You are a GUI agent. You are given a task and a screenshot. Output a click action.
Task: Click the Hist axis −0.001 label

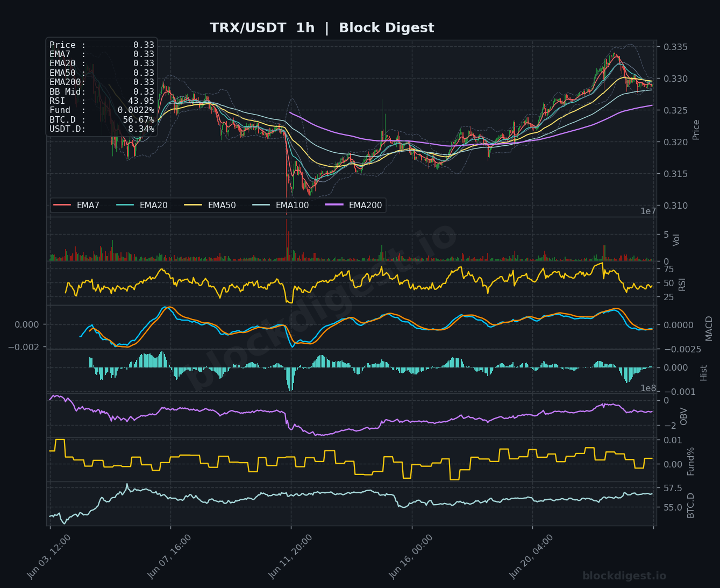coord(680,392)
